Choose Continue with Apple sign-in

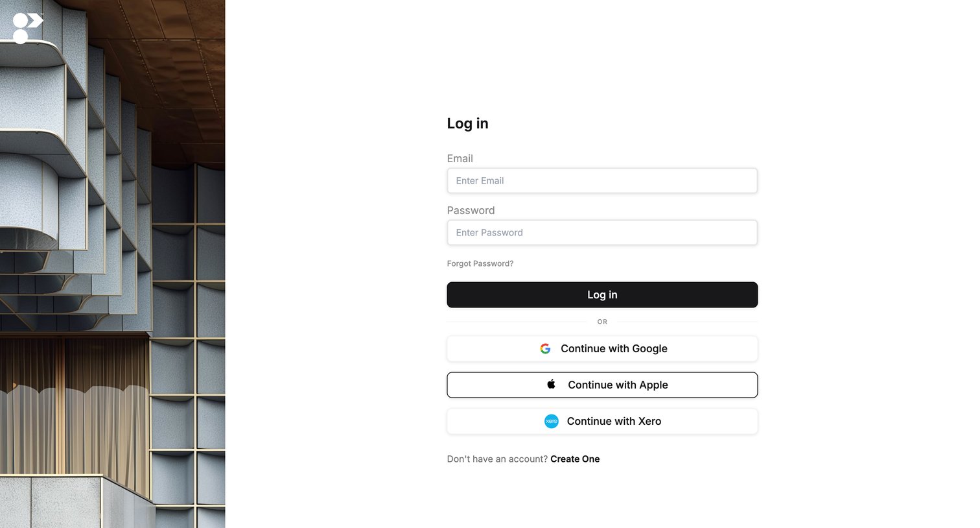point(602,385)
